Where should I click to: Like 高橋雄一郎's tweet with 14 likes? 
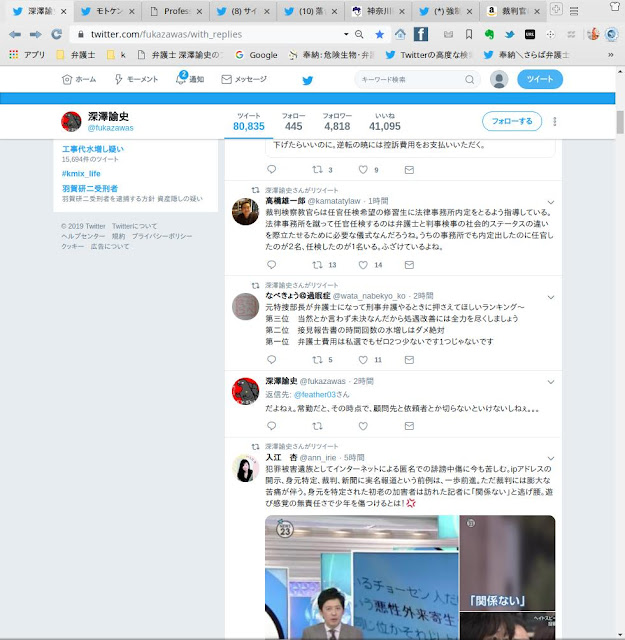363,265
